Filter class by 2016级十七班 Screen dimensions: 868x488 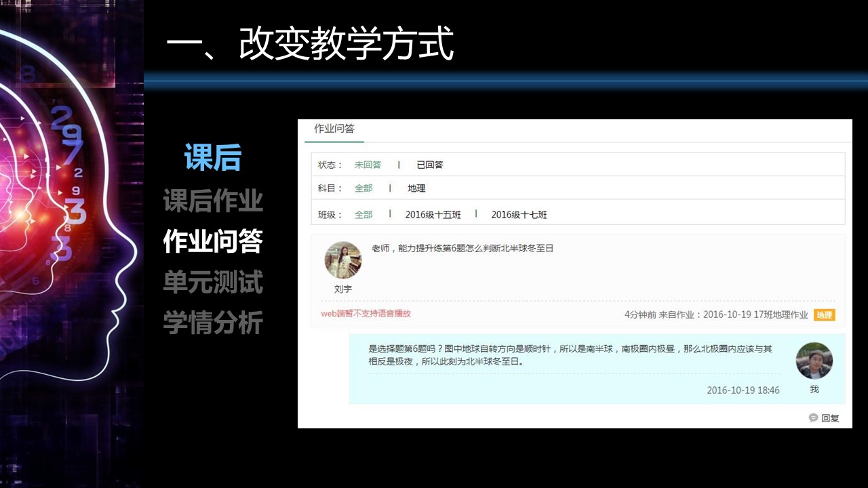(x=519, y=215)
